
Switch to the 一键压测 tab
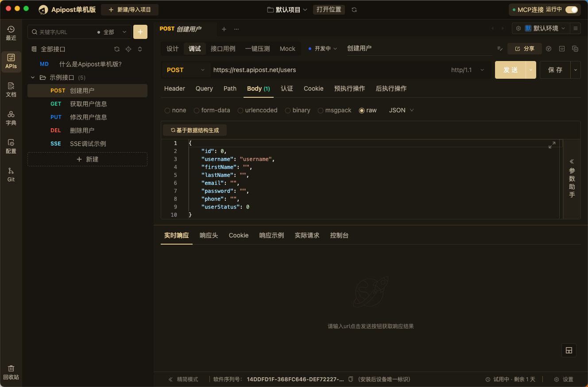coord(257,49)
